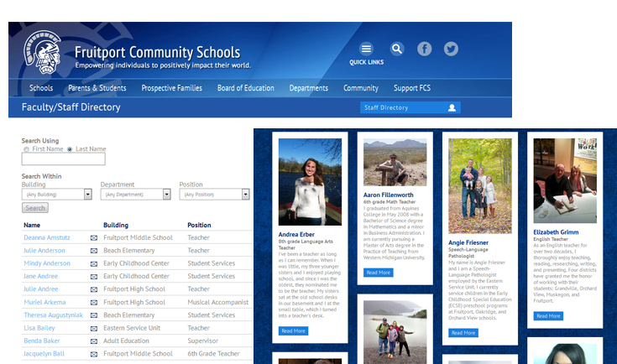Click Read More under Aaron Fillenworth
This screenshot has width=617, height=364.
click(378, 273)
